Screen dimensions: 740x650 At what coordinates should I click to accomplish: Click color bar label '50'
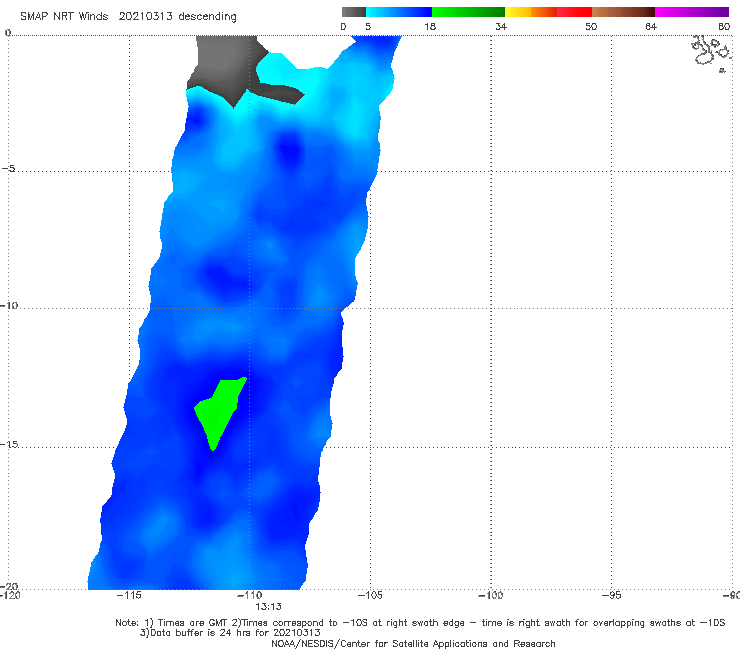click(591, 27)
